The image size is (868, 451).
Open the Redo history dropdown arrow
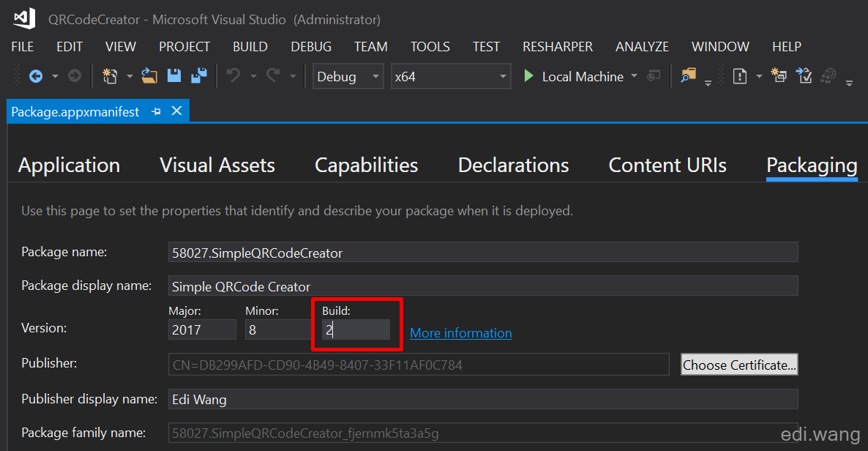coord(293,76)
